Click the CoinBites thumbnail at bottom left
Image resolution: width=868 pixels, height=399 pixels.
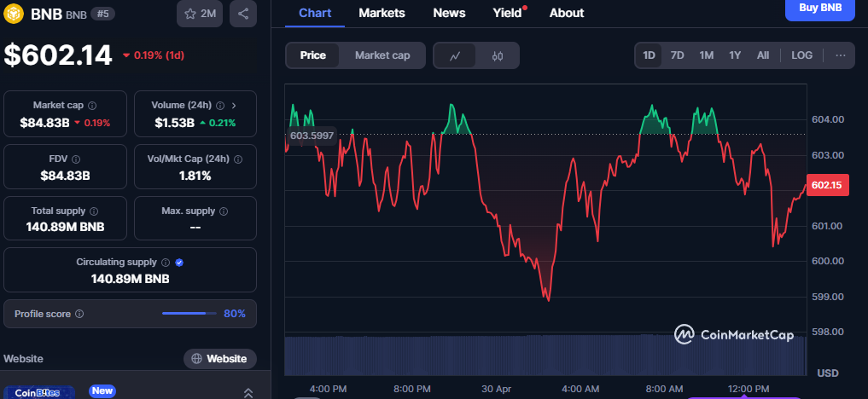pyautogui.click(x=38, y=392)
